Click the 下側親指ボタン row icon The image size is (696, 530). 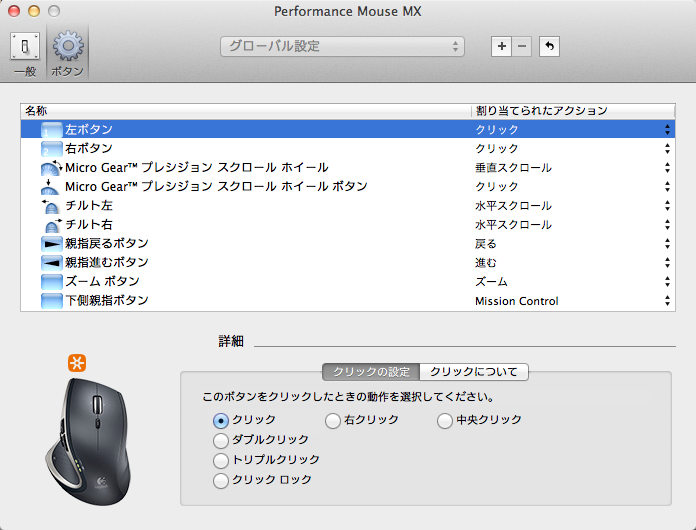(x=51, y=301)
